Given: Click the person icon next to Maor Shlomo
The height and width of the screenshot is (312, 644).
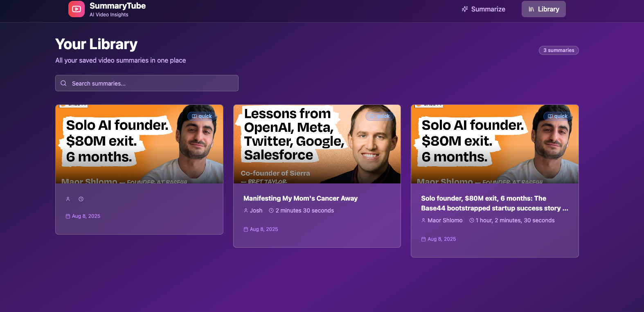Looking at the screenshot, I should (423, 220).
